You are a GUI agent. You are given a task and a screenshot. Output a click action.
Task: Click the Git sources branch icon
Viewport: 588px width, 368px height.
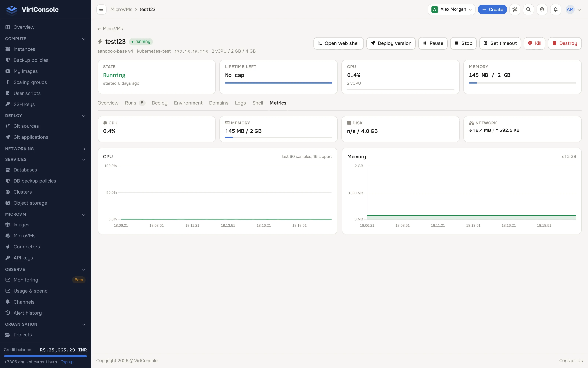(8, 126)
